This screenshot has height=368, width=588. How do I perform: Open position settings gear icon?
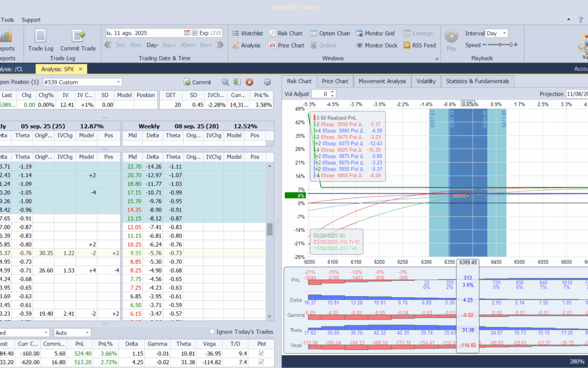[267, 82]
